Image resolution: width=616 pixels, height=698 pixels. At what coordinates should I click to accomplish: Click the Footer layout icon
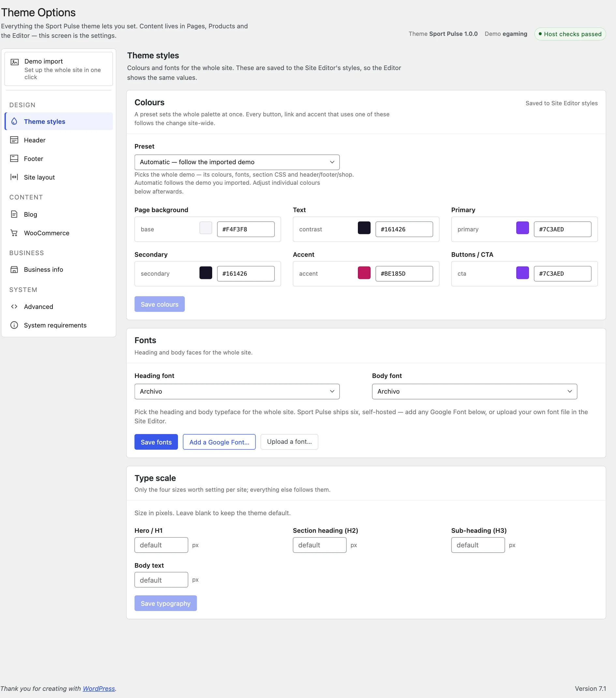tap(14, 158)
